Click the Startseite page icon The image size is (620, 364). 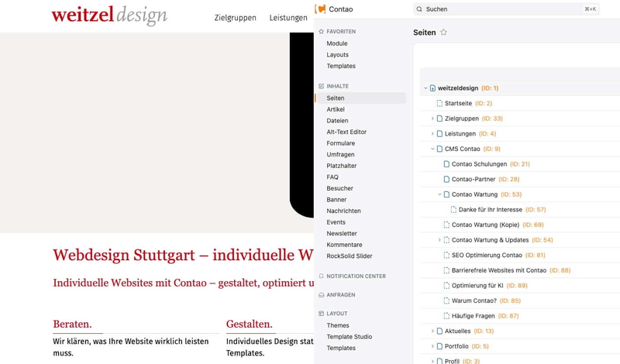pyautogui.click(x=439, y=103)
